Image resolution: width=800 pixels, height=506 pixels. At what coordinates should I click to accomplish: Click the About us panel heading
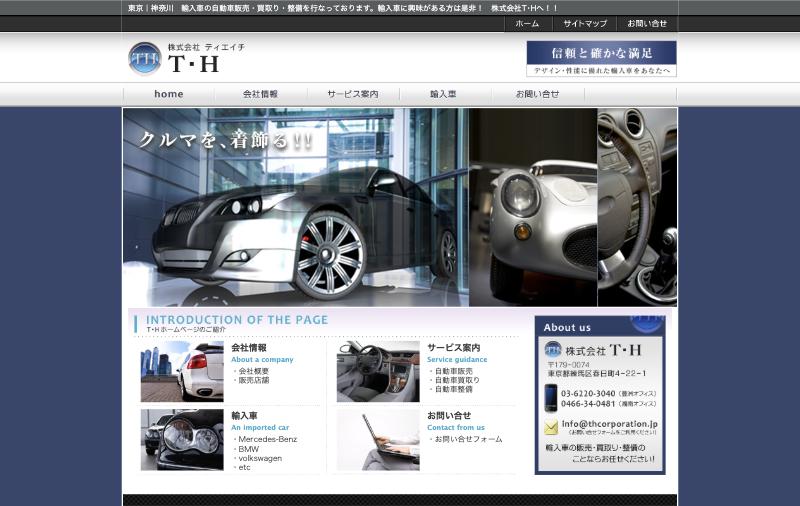567,327
